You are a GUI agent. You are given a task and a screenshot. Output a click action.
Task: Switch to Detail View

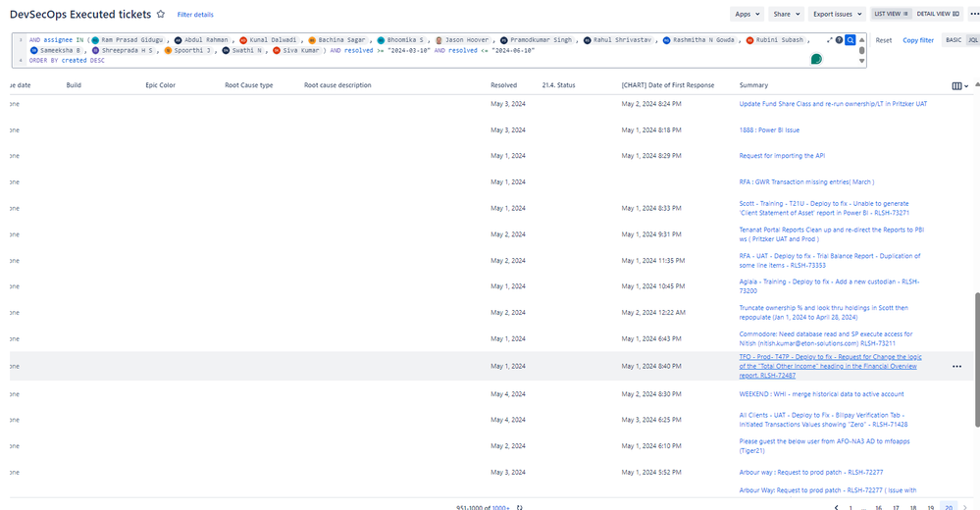click(938, 14)
